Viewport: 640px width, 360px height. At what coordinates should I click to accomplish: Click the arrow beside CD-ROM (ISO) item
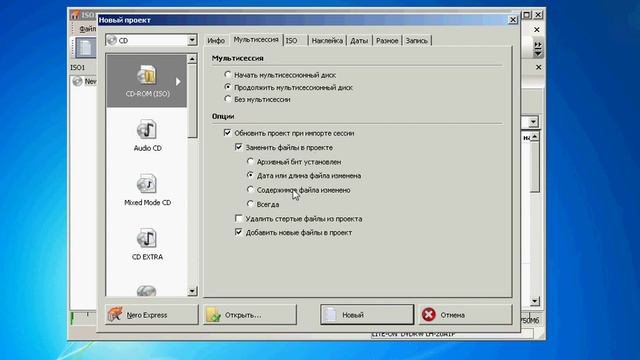tap(178, 81)
